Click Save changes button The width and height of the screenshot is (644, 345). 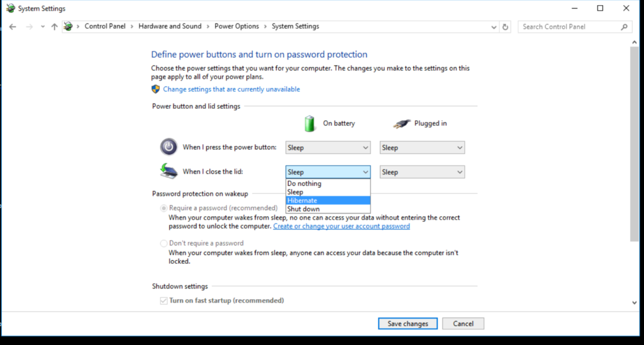(x=408, y=324)
